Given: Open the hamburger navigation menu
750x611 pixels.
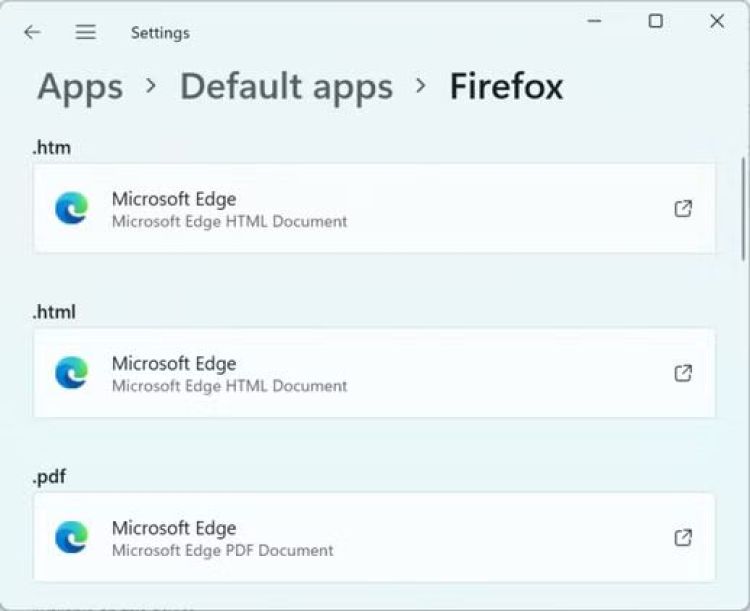Looking at the screenshot, I should (x=86, y=32).
